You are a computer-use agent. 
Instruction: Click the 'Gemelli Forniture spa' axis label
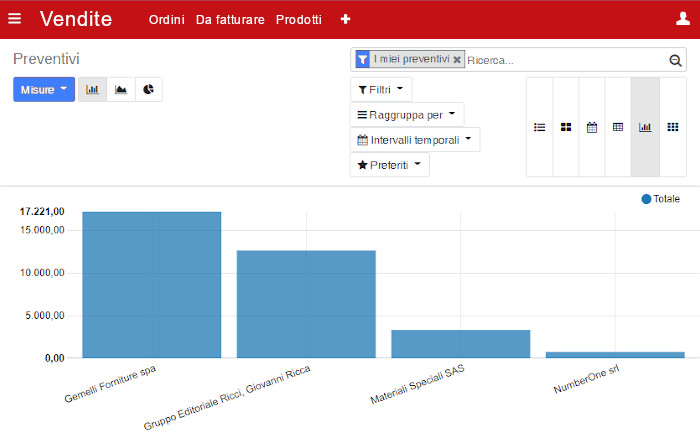[110, 384]
